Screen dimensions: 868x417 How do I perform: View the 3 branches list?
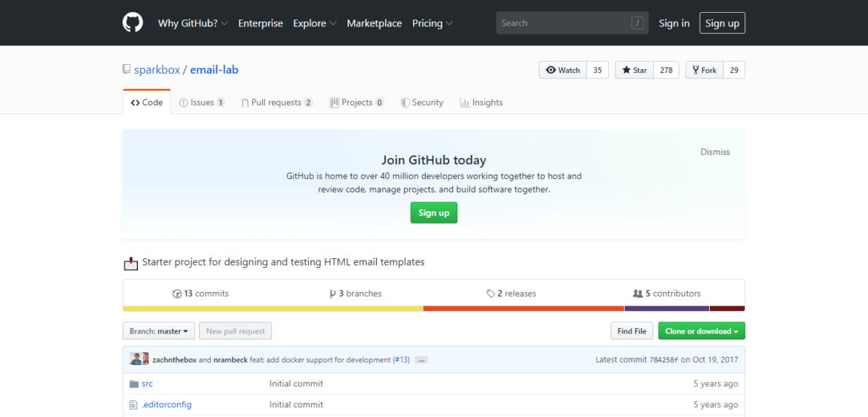coord(356,294)
